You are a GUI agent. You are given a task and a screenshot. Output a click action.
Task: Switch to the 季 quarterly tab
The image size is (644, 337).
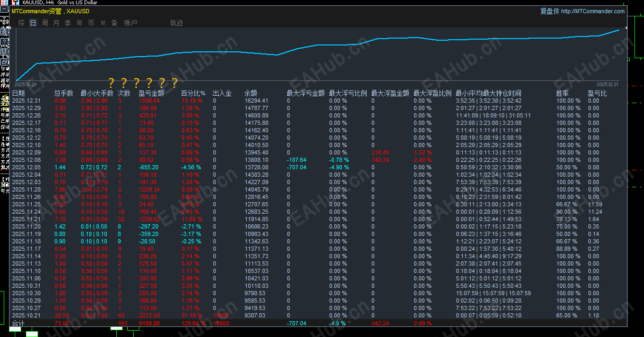(68, 23)
